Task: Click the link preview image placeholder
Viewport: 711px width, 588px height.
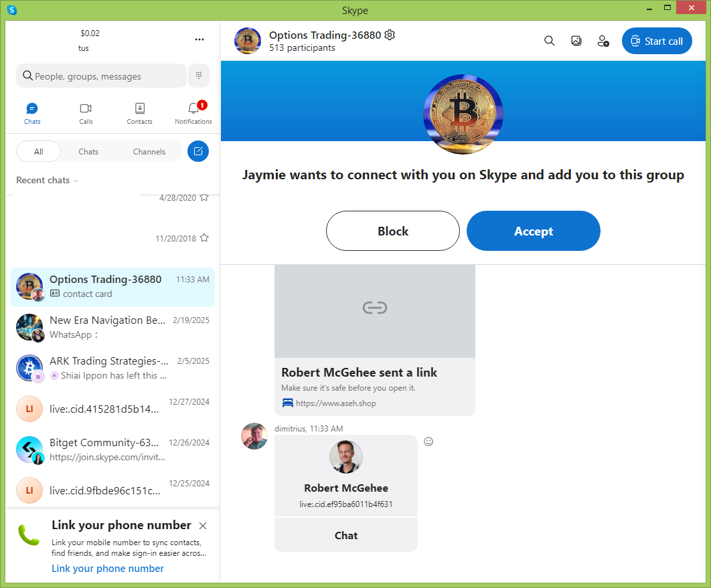Action: [375, 311]
